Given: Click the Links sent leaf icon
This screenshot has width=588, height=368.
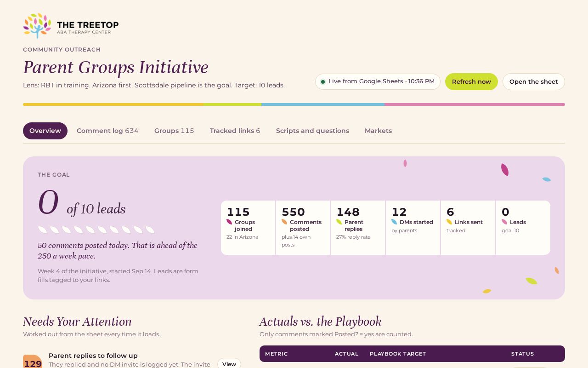Looking at the screenshot, I should pos(449,222).
